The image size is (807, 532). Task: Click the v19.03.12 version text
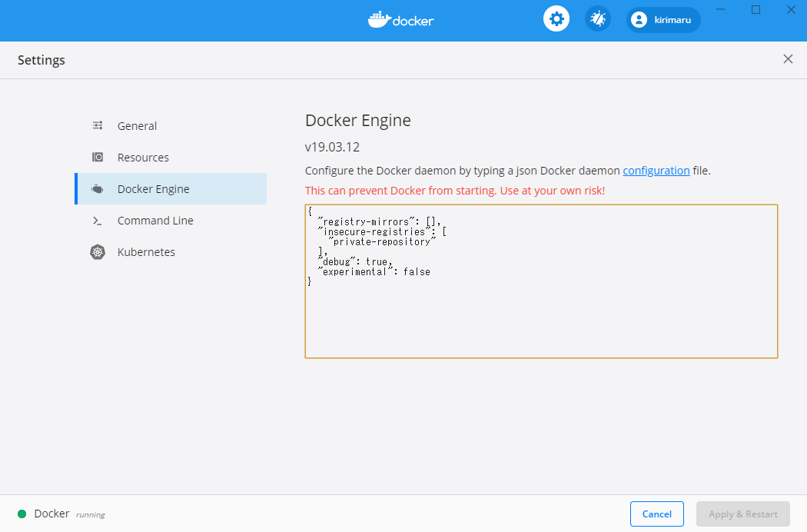coord(333,147)
